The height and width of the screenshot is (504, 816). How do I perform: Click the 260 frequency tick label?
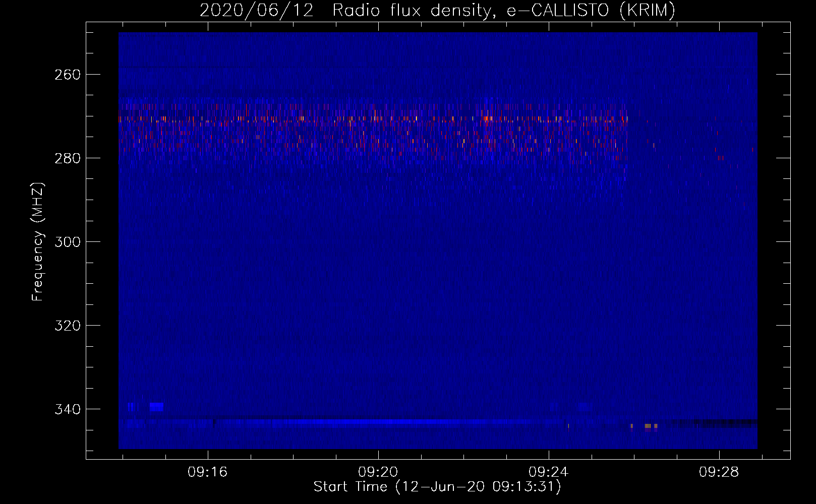coord(68,75)
